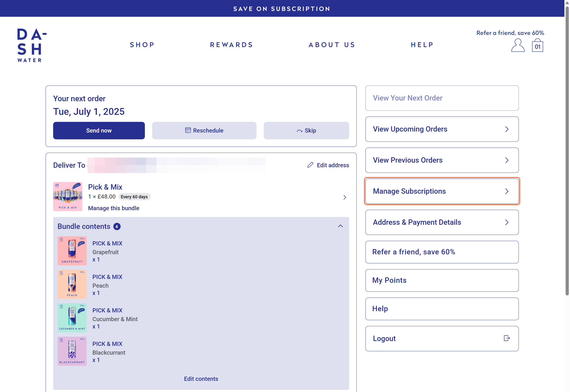Click the calendar icon in Reschedule
The image size is (570, 392).
[x=188, y=130]
